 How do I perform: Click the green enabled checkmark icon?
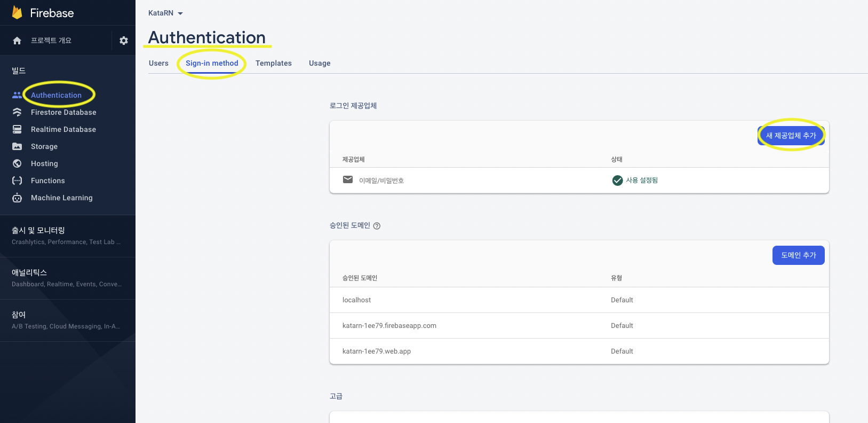pyautogui.click(x=617, y=181)
